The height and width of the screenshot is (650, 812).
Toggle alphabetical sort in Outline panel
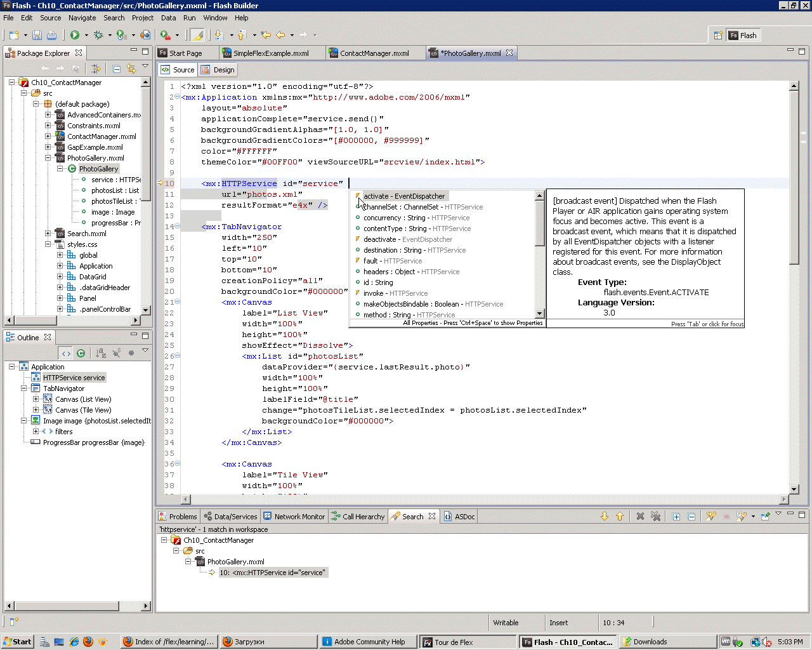101,353
